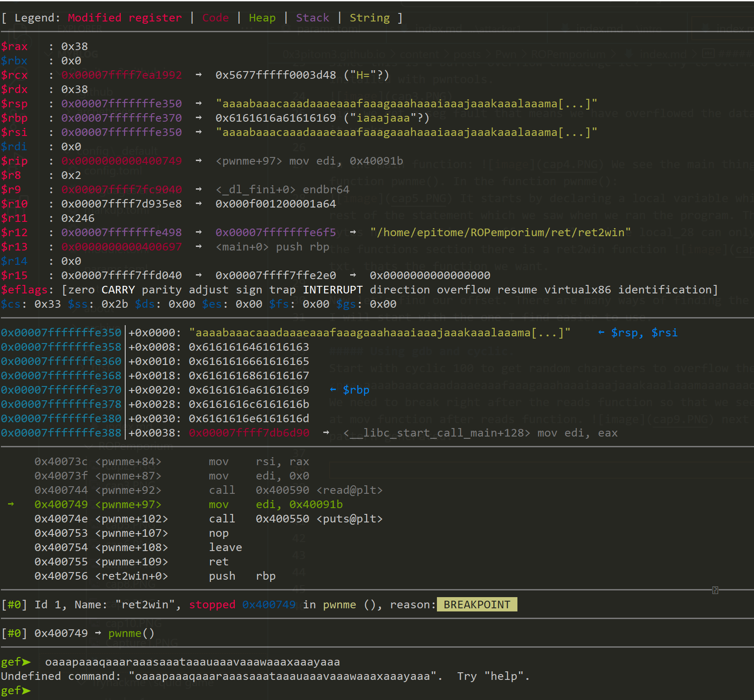Click pointer 0x00007fffffffe6f5 in $r12 row
The height and width of the screenshot is (700, 754).
(275, 233)
